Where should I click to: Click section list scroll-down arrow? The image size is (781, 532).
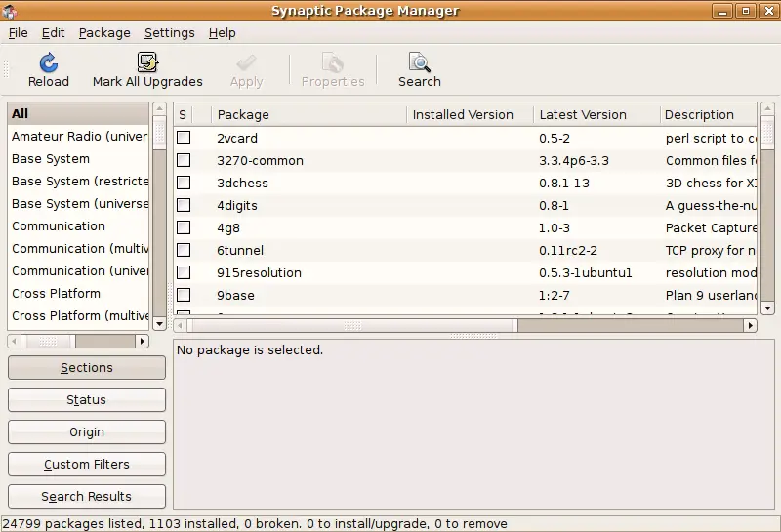pyautogui.click(x=159, y=324)
